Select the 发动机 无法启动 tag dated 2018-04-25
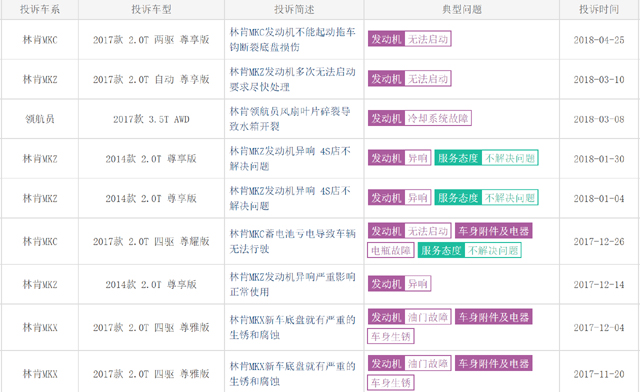This screenshot has height=392, width=640. (409, 39)
